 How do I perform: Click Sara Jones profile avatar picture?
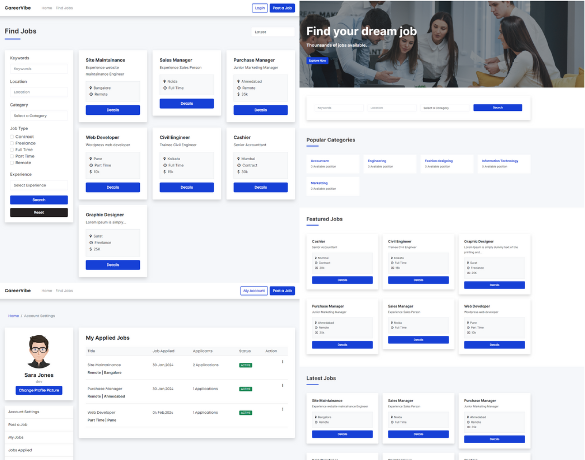[39, 351]
